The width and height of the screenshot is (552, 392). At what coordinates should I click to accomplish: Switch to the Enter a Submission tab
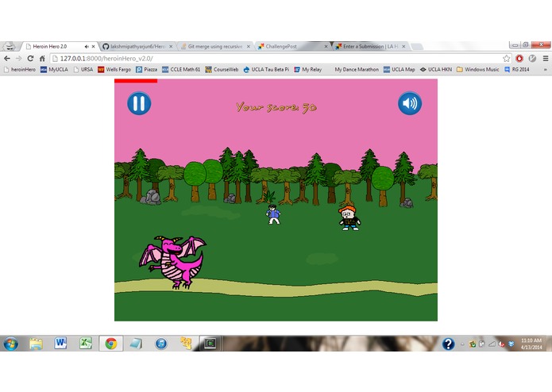click(x=369, y=46)
